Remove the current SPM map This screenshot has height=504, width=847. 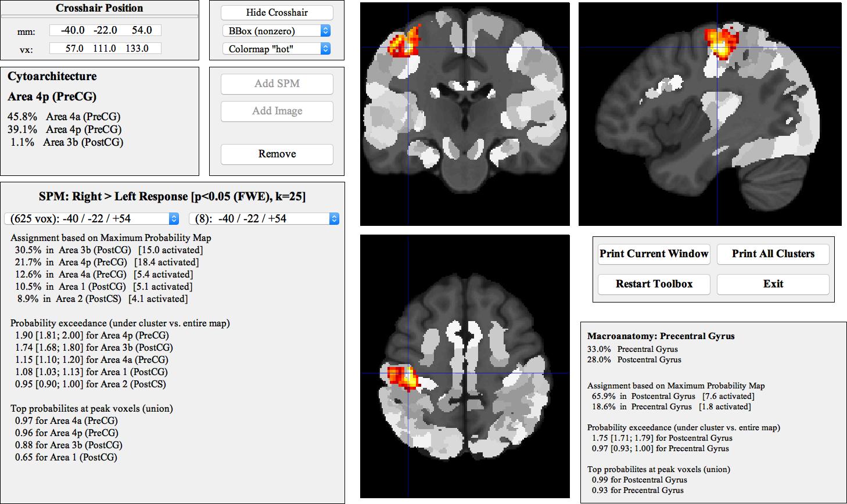[277, 154]
